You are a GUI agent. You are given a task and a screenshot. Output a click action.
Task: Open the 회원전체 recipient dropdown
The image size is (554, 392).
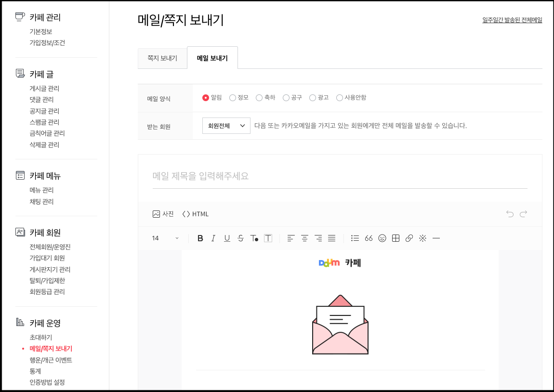(x=226, y=126)
